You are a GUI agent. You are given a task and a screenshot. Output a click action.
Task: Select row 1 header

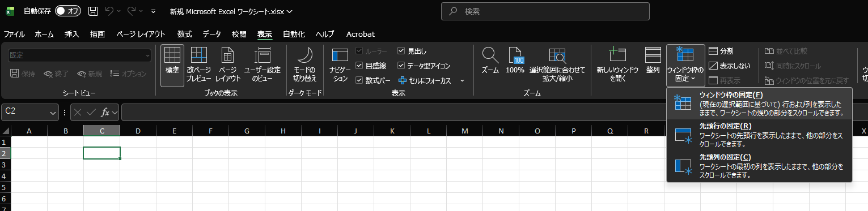tap(5, 142)
